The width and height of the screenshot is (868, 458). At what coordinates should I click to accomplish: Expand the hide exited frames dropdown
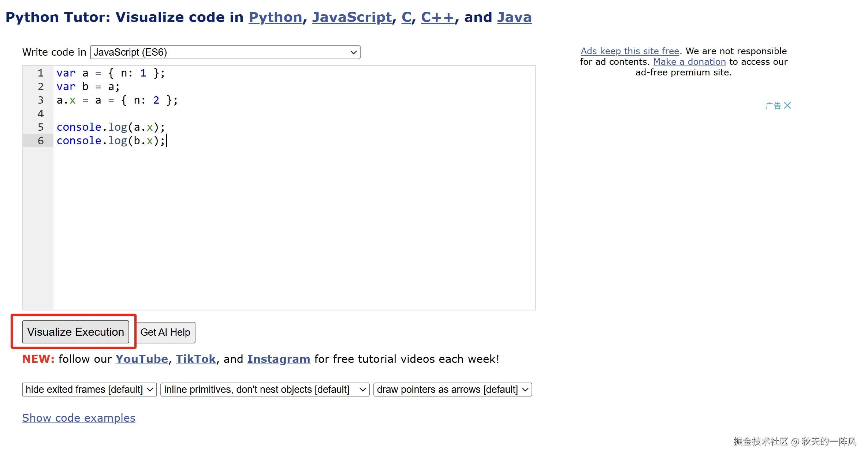pos(89,390)
